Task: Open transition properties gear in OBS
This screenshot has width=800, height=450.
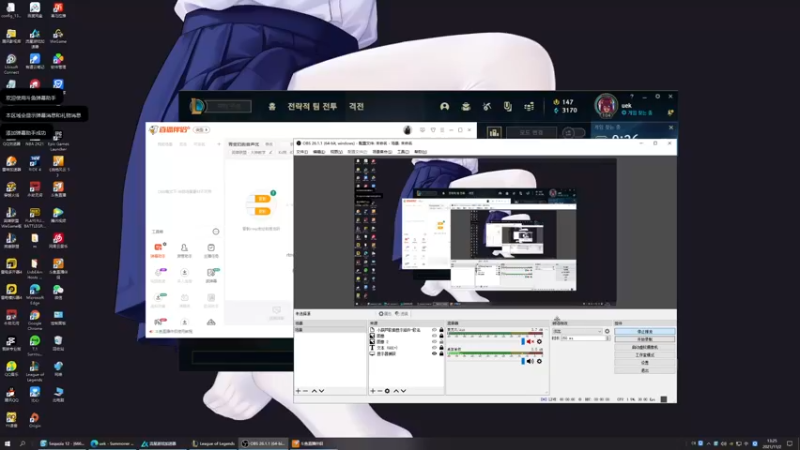Action: click(607, 331)
